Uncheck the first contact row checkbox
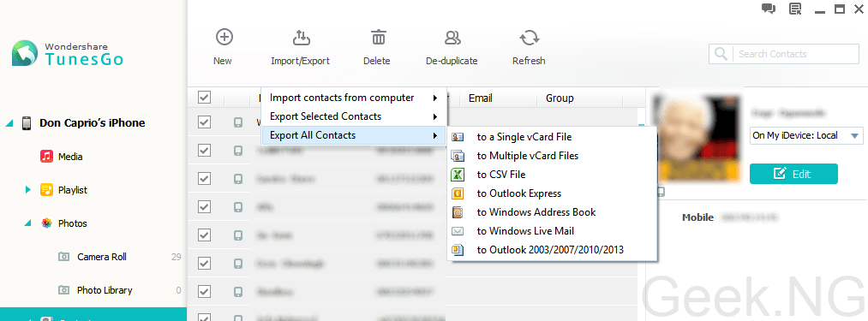Image resolution: width=868 pixels, height=321 pixels. click(x=204, y=122)
